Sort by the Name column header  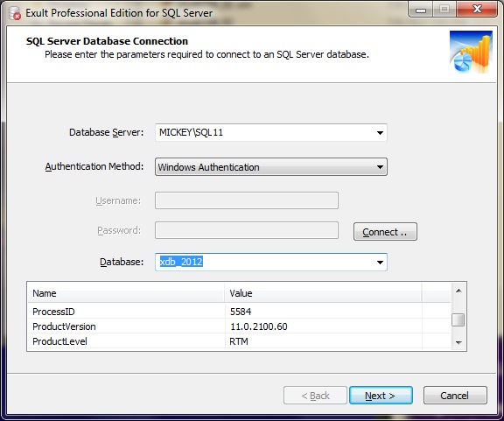click(x=126, y=293)
